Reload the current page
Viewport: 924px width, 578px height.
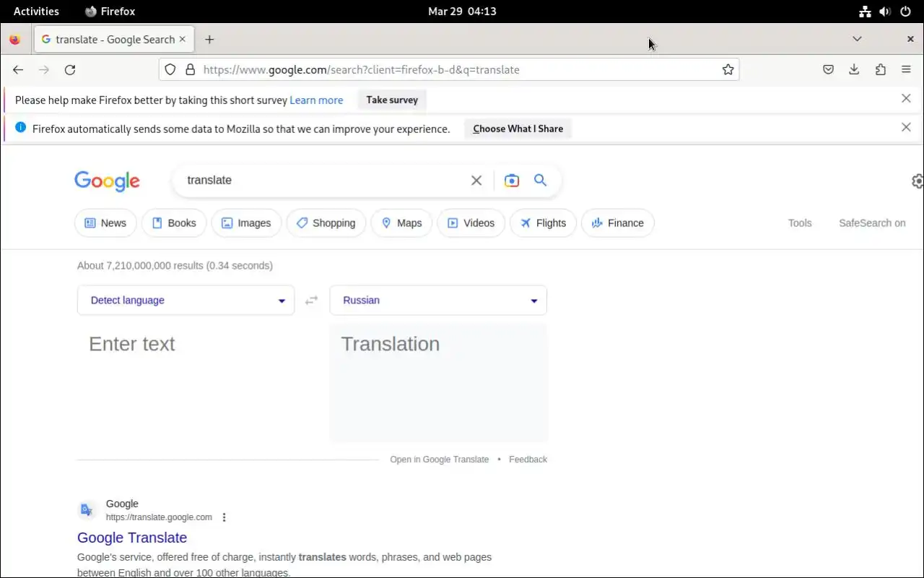coord(70,69)
